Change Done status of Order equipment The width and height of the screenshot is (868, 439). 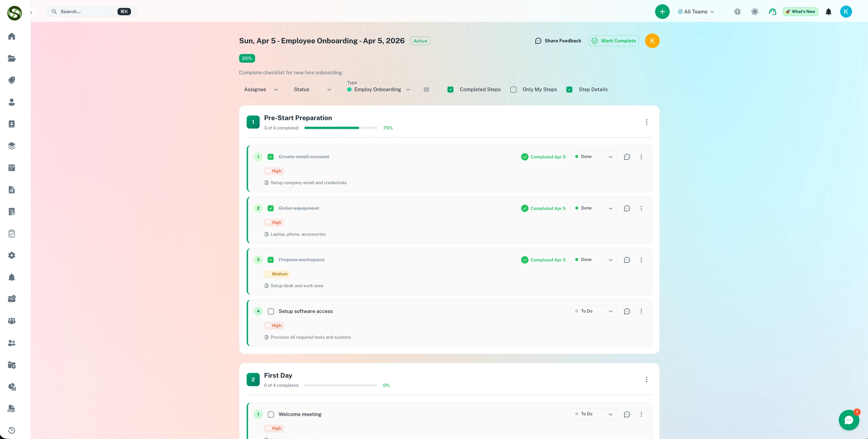pyautogui.click(x=594, y=208)
